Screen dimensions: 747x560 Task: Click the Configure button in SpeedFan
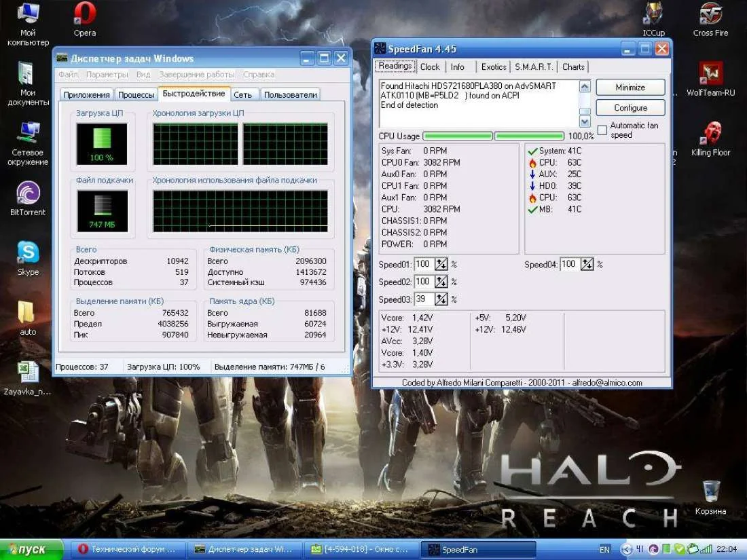(630, 108)
